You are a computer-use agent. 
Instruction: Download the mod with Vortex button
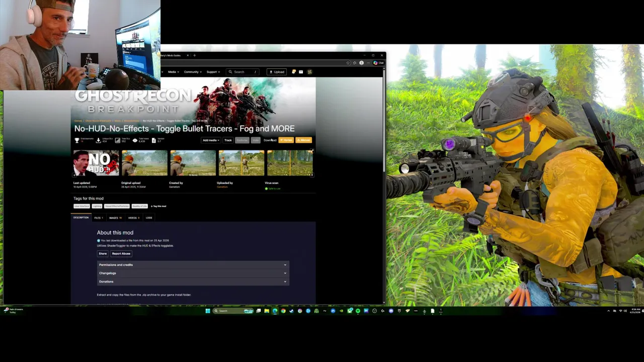coord(286,140)
